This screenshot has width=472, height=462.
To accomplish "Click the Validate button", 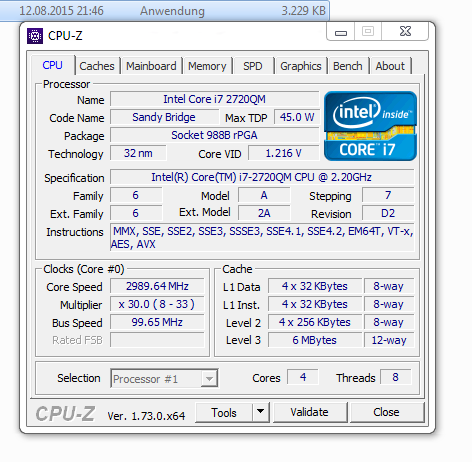I will [310, 412].
